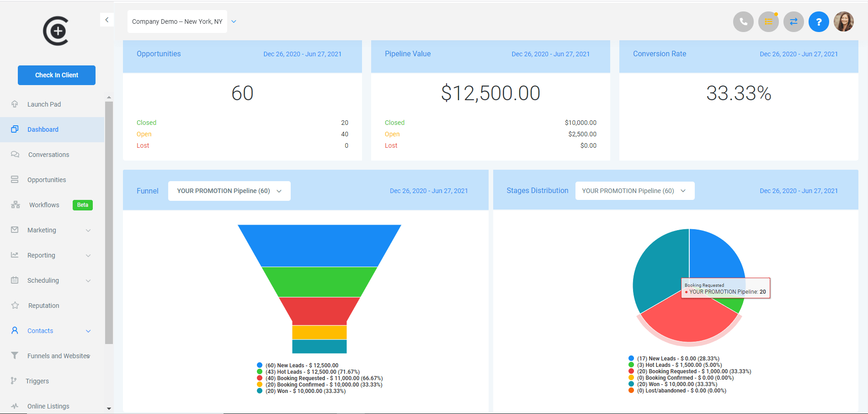Toggle Won legend in the pie chart
This screenshot has height=414, width=868.
click(673, 384)
